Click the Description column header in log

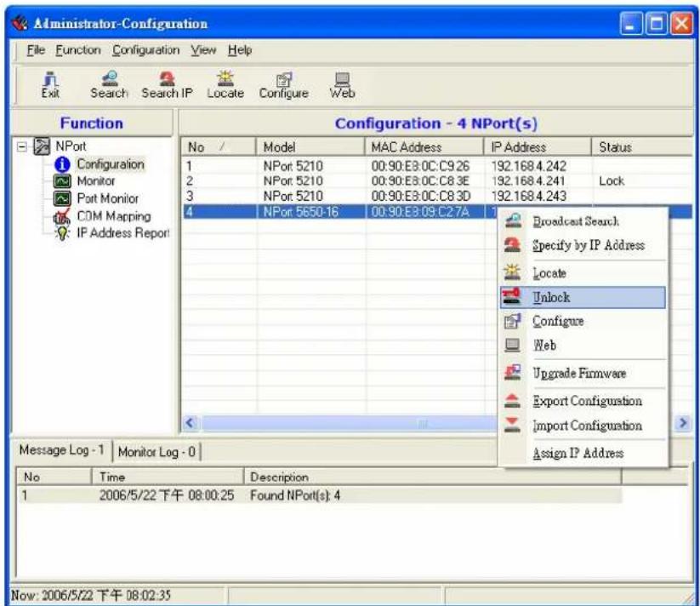(432, 477)
